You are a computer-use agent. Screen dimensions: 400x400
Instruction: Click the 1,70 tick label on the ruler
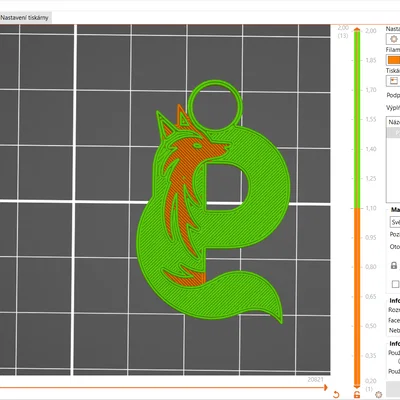pyautogui.click(x=371, y=90)
